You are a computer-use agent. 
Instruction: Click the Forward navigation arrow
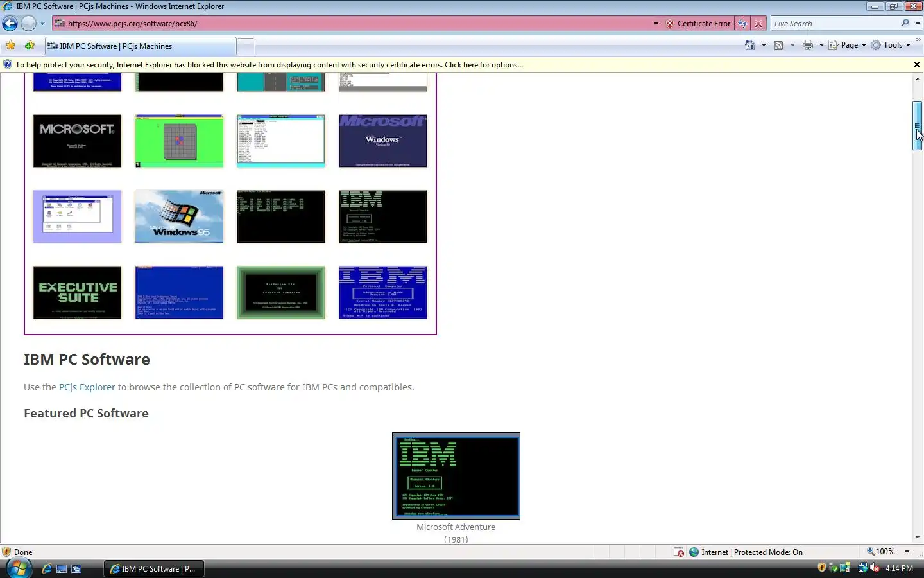[x=28, y=24]
